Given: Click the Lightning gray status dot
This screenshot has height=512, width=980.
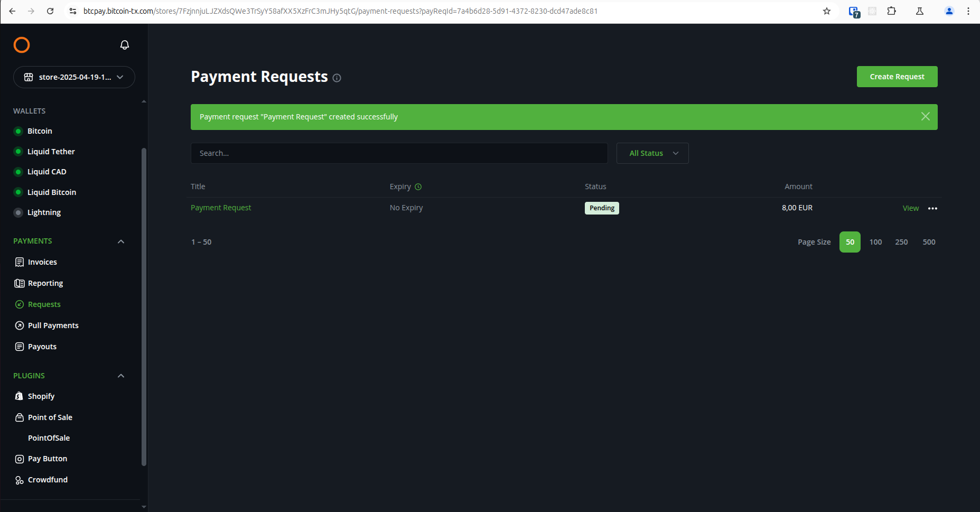Looking at the screenshot, I should tap(18, 212).
